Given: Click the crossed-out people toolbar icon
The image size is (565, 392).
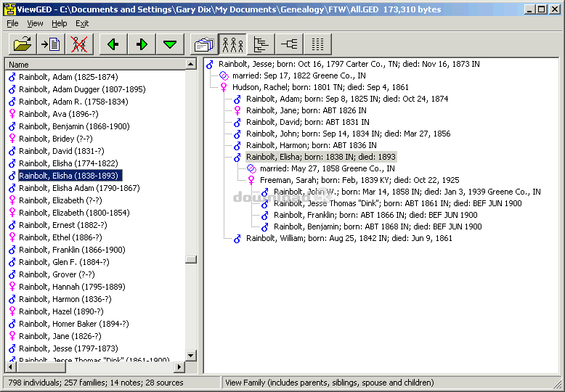Looking at the screenshot, I should (78, 44).
